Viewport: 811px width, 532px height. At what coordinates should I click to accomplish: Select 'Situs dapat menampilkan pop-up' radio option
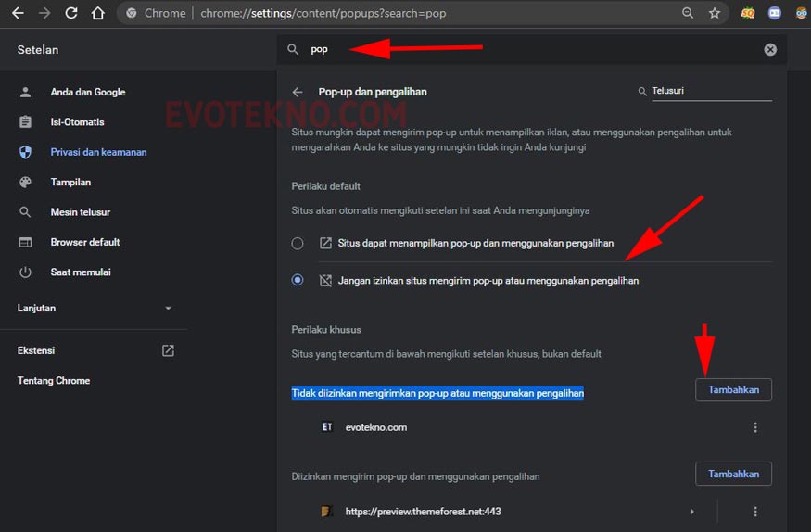coord(298,244)
